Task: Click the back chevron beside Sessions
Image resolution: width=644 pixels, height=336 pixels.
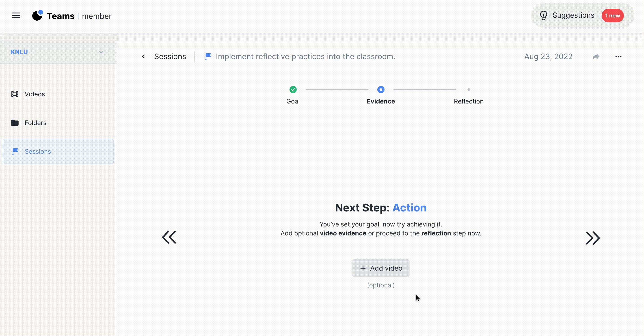Action: click(143, 57)
